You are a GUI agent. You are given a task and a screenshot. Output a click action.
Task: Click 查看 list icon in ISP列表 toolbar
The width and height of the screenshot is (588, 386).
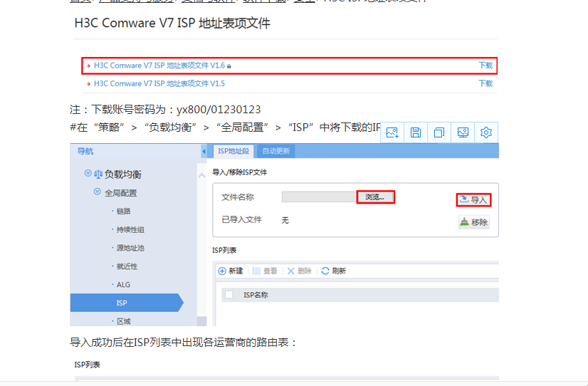[256, 271]
